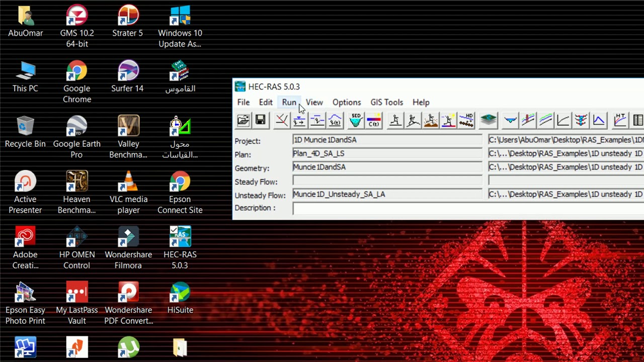Open steady flow data editor icon
Viewport: 644px width, 362px height.
tap(299, 120)
